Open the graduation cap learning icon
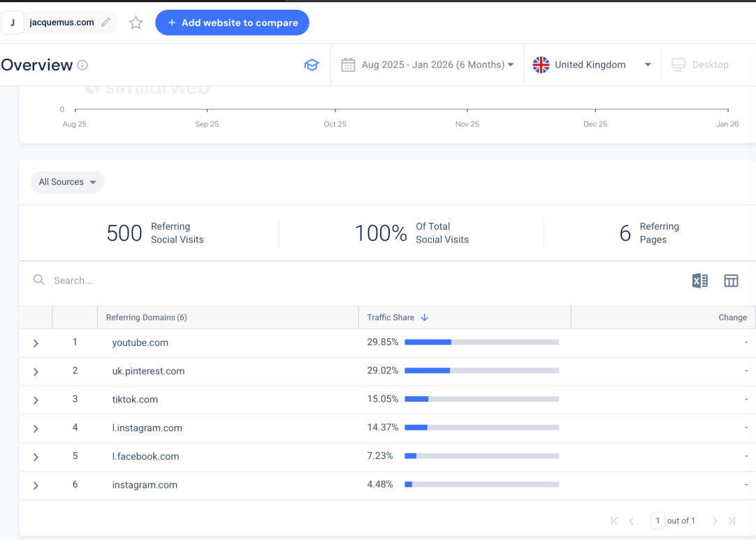This screenshot has height=540, width=756. [311, 65]
